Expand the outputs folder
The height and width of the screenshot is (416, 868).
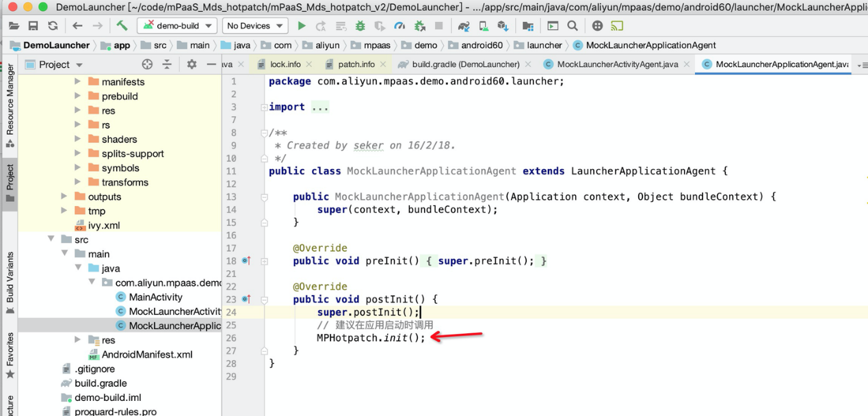64,196
